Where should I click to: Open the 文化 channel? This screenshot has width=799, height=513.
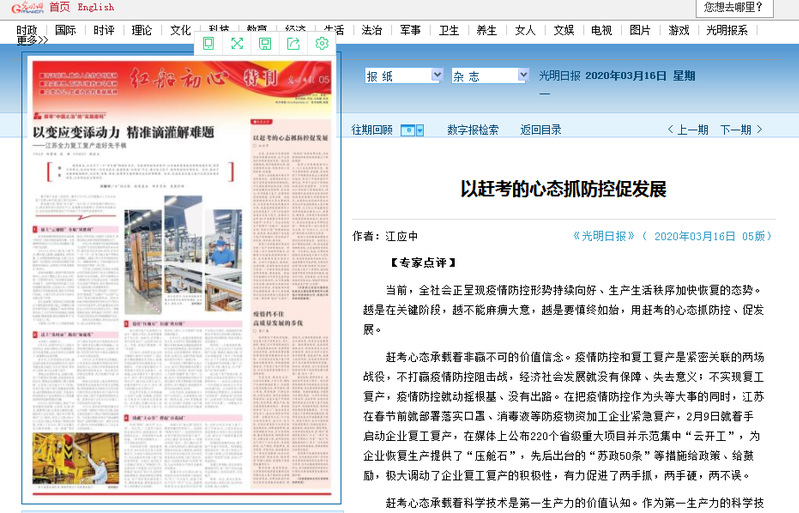click(180, 30)
